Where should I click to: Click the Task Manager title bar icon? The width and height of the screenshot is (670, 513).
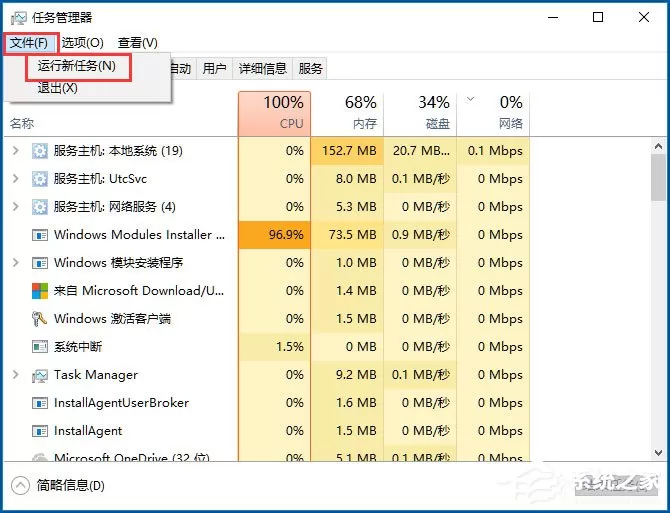coord(18,18)
